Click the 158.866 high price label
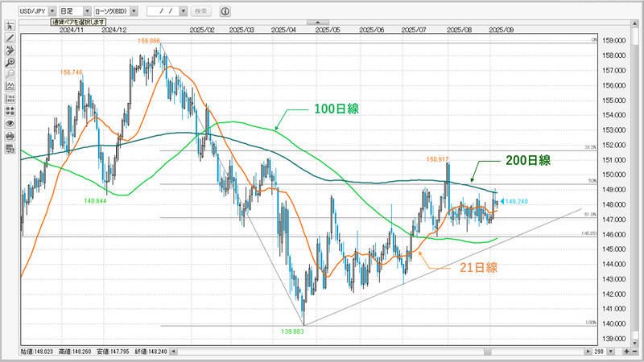The image size is (644, 362). coord(149,41)
